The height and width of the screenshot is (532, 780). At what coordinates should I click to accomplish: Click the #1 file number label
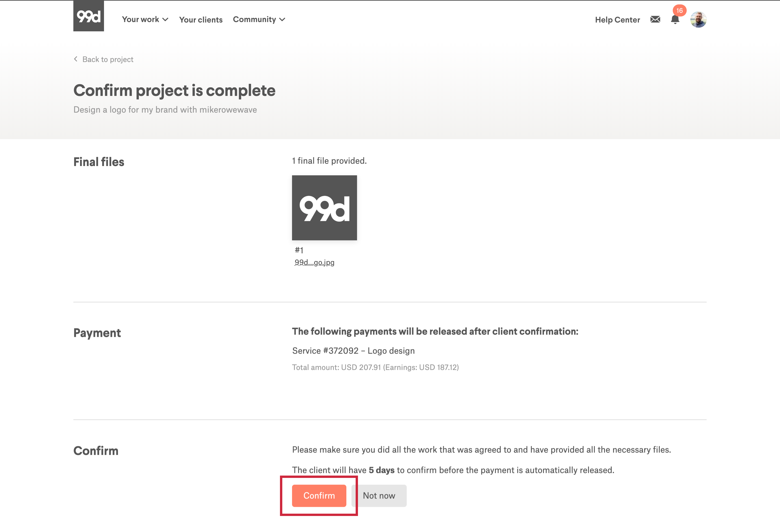tap(299, 250)
